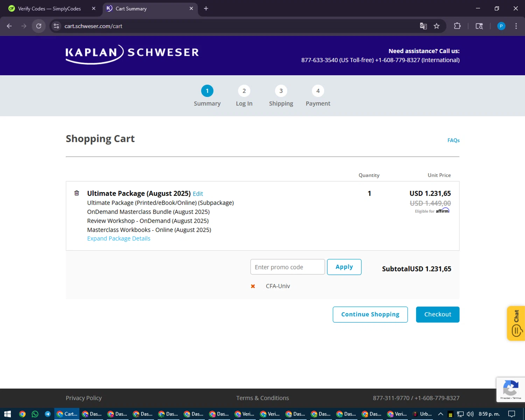Image resolution: width=525 pixels, height=420 pixels.
Task: Open a new browser tab
Action: pyautogui.click(x=206, y=8)
